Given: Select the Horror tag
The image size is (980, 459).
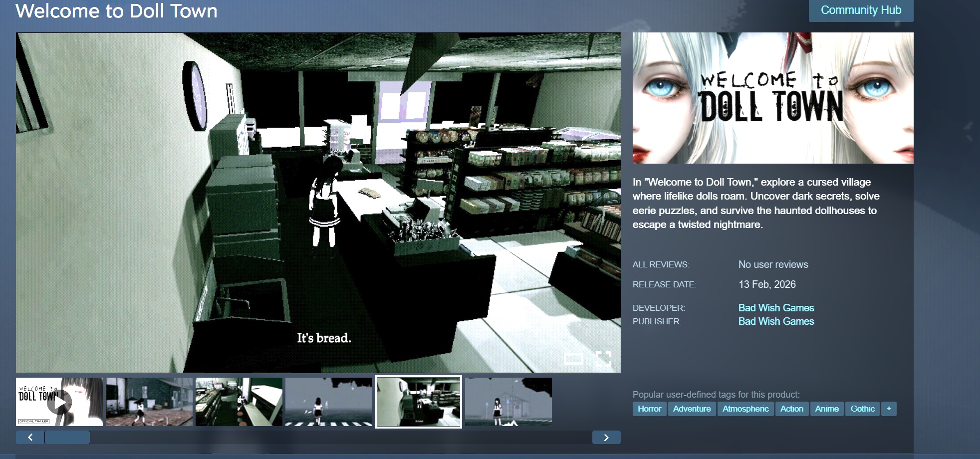Looking at the screenshot, I should coord(649,409).
